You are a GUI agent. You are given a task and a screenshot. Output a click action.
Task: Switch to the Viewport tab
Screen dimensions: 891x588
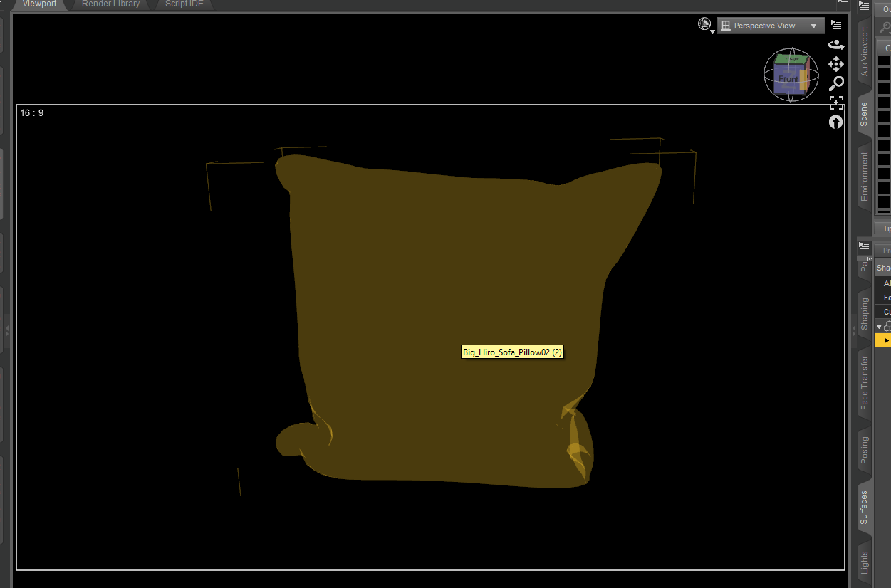pos(39,4)
